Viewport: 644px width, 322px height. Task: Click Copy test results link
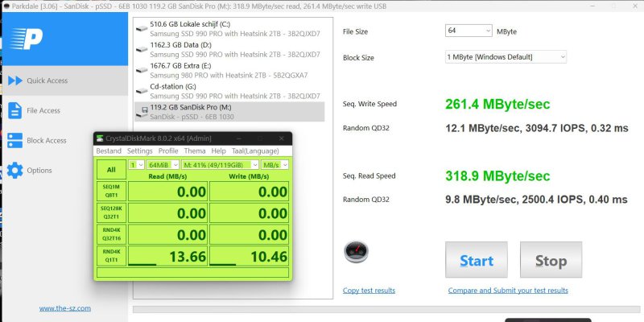[x=369, y=291]
